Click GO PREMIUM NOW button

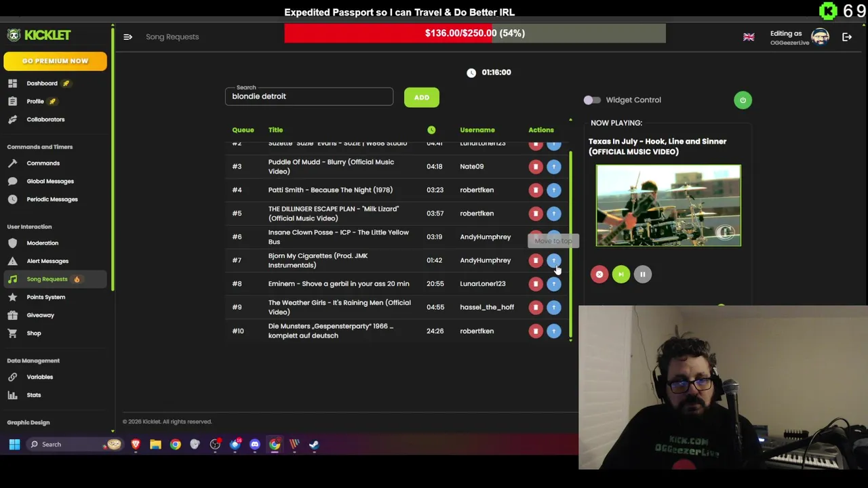pyautogui.click(x=55, y=61)
